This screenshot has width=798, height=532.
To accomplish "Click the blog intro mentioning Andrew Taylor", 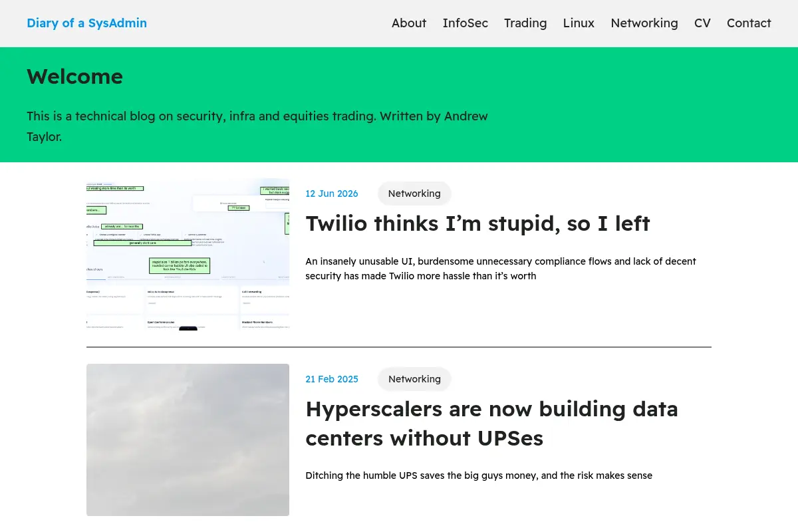I will pyautogui.click(x=257, y=126).
